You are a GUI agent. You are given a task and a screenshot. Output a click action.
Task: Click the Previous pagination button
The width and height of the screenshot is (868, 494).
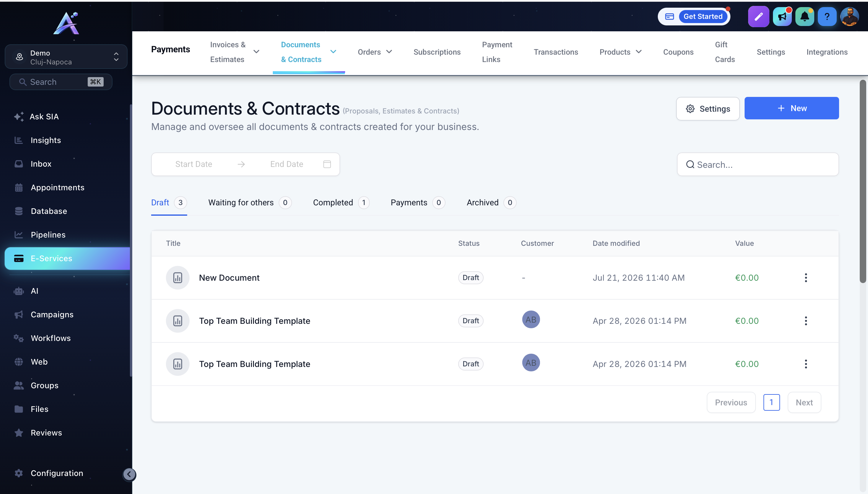point(731,402)
